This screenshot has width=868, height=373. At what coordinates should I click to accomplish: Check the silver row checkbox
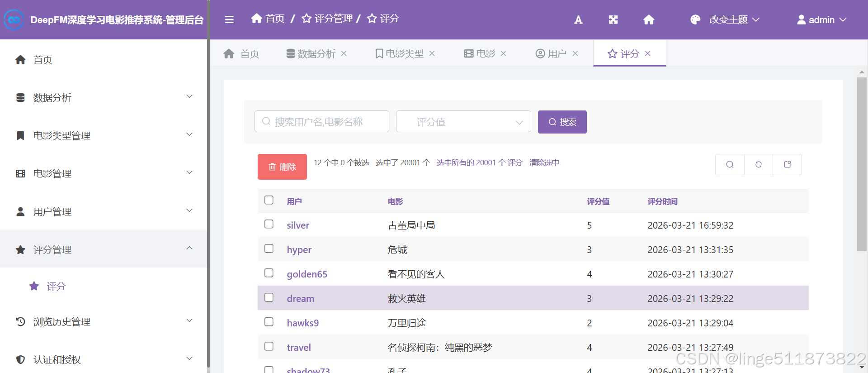(x=269, y=224)
